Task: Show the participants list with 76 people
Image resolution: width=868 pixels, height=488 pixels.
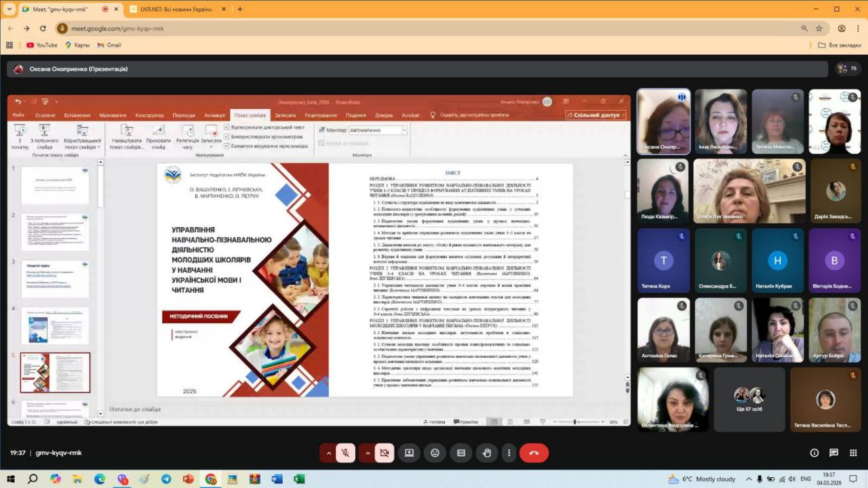Action: coord(847,68)
